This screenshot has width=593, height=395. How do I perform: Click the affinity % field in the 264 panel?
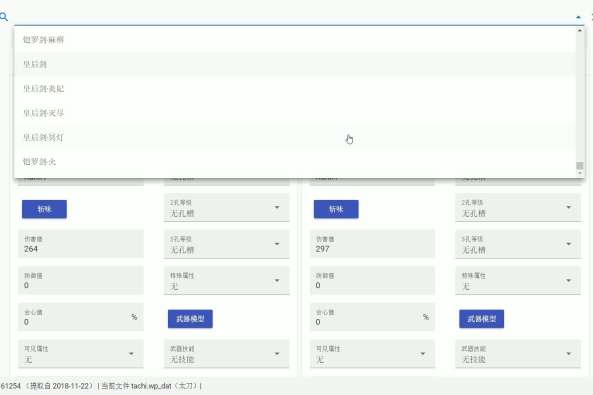[x=81, y=317]
